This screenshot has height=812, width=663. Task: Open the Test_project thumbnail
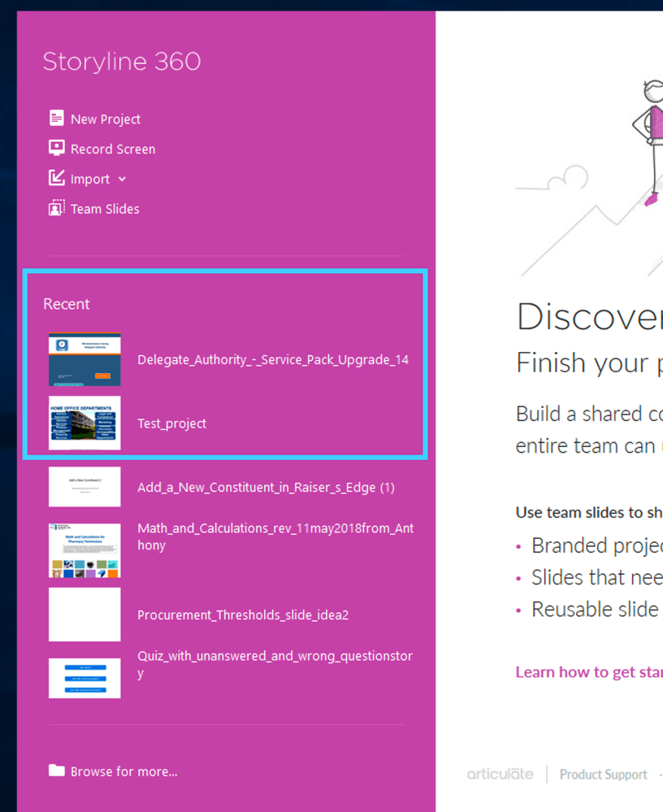[84, 423]
